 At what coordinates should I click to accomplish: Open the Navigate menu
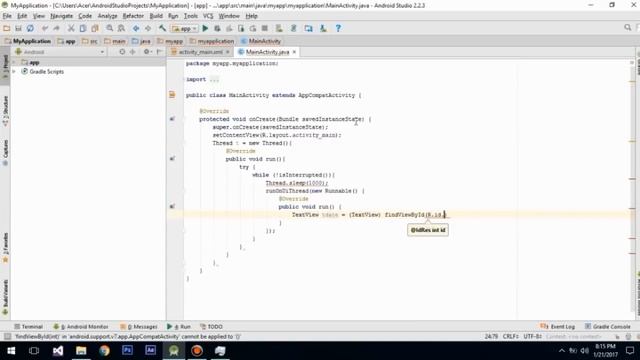click(62, 16)
